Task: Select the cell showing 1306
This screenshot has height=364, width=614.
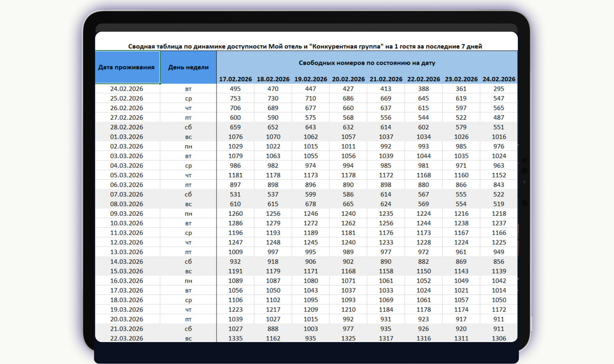Action: click(x=499, y=338)
